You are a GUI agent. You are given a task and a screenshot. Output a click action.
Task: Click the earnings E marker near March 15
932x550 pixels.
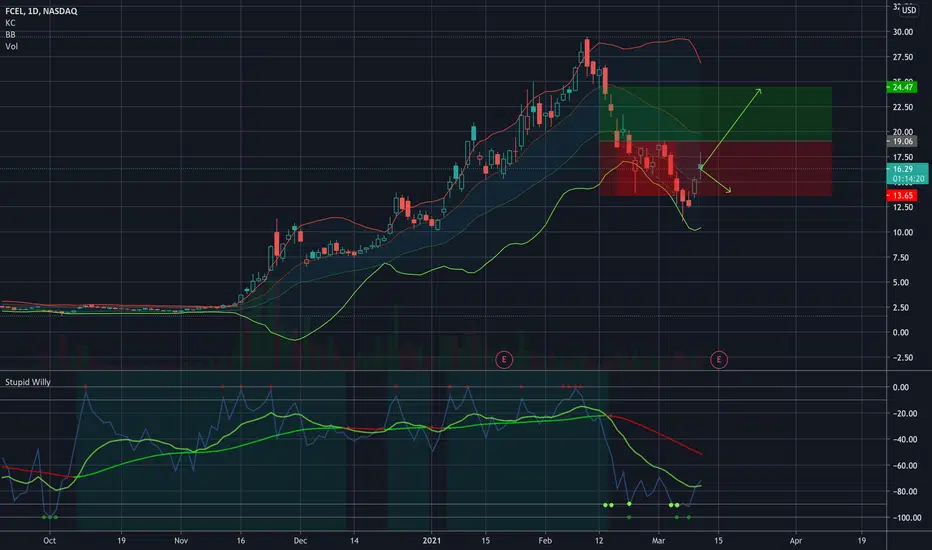point(719,359)
